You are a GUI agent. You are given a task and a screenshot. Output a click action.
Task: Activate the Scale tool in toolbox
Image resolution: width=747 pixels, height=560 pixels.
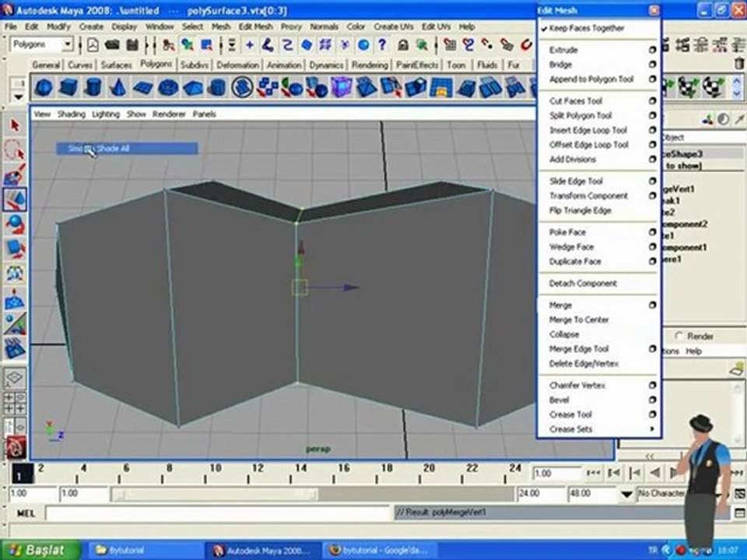tap(15, 249)
